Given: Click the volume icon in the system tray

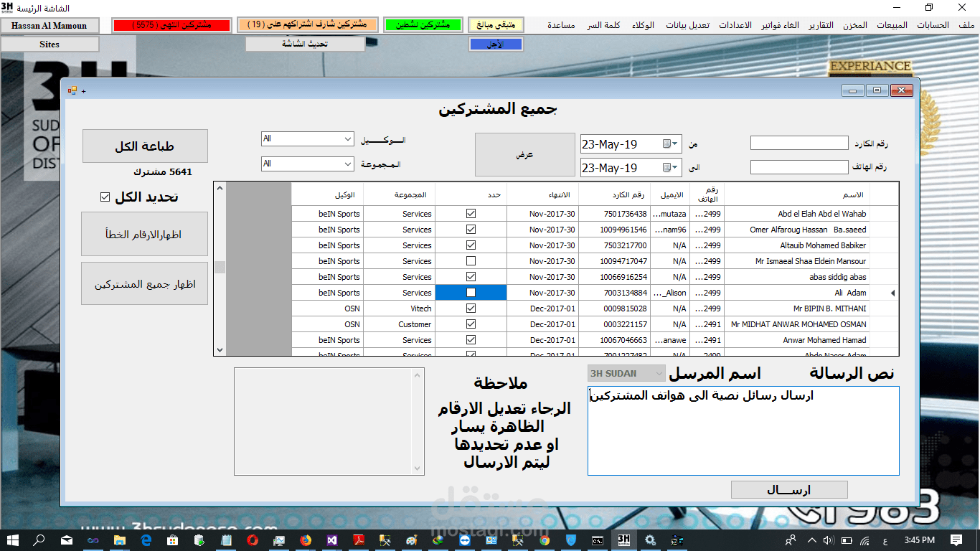Looking at the screenshot, I should (x=829, y=541).
